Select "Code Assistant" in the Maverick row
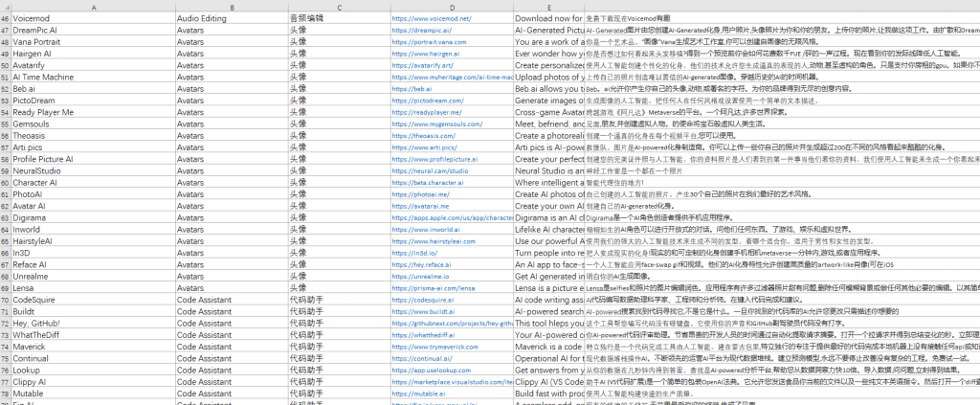 (232, 347)
